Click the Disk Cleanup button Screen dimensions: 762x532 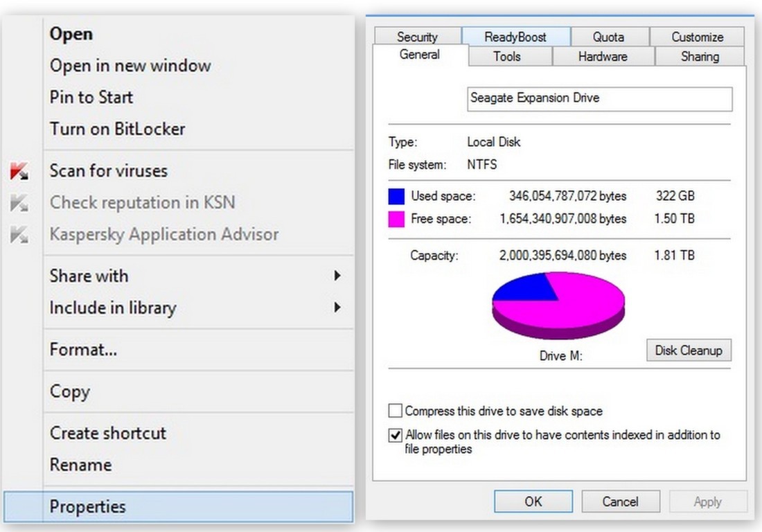(x=689, y=351)
